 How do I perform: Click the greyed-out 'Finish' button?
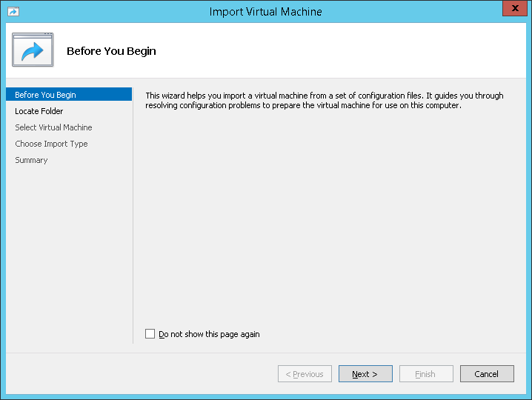click(426, 374)
